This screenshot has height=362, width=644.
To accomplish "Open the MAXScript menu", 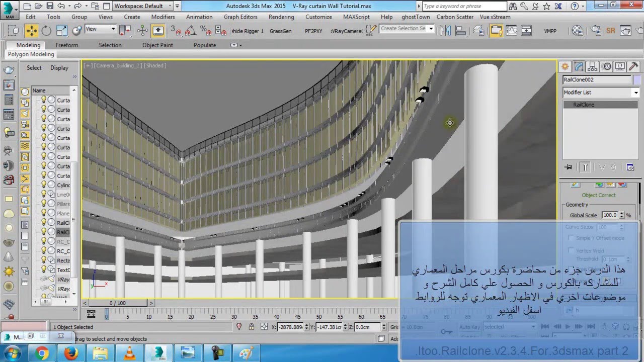I will [x=356, y=17].
